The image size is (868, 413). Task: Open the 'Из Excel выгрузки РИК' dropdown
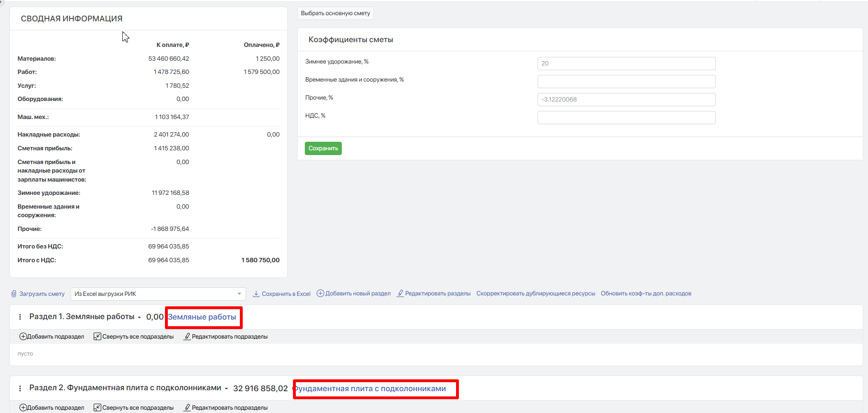pos(158,294)
